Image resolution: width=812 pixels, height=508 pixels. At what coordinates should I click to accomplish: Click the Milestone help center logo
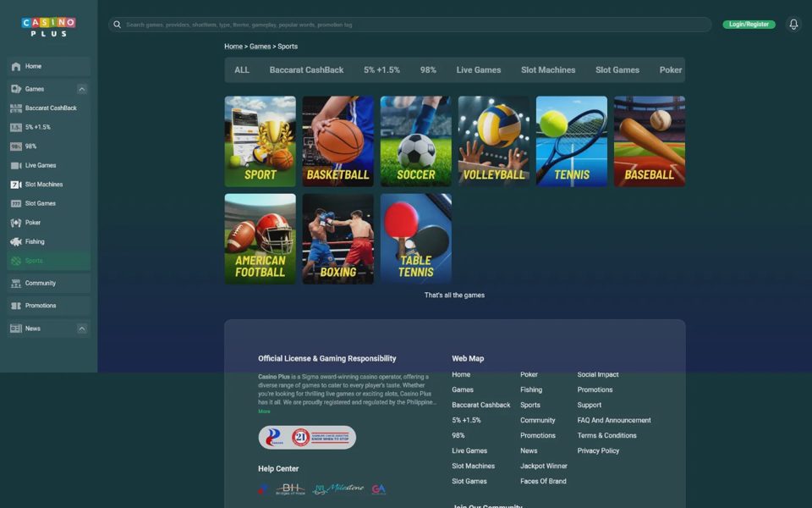pyautogui.click(x=338, y=489)
